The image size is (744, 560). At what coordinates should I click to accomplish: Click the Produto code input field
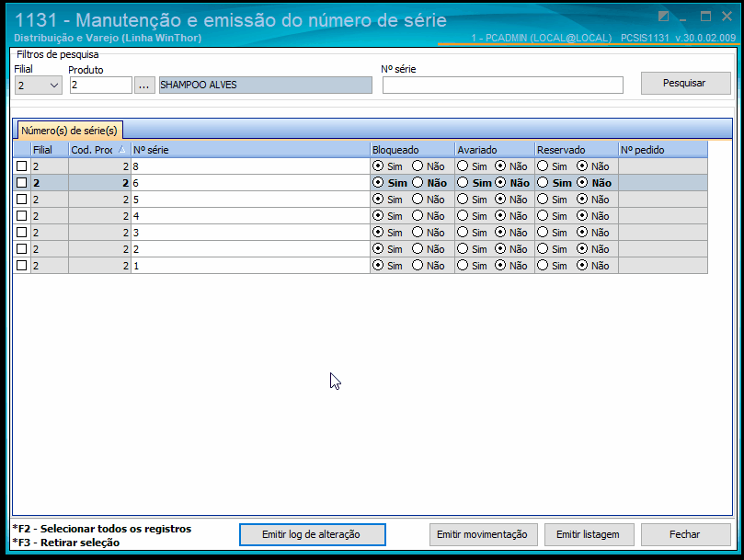click(x=100, y=86)
